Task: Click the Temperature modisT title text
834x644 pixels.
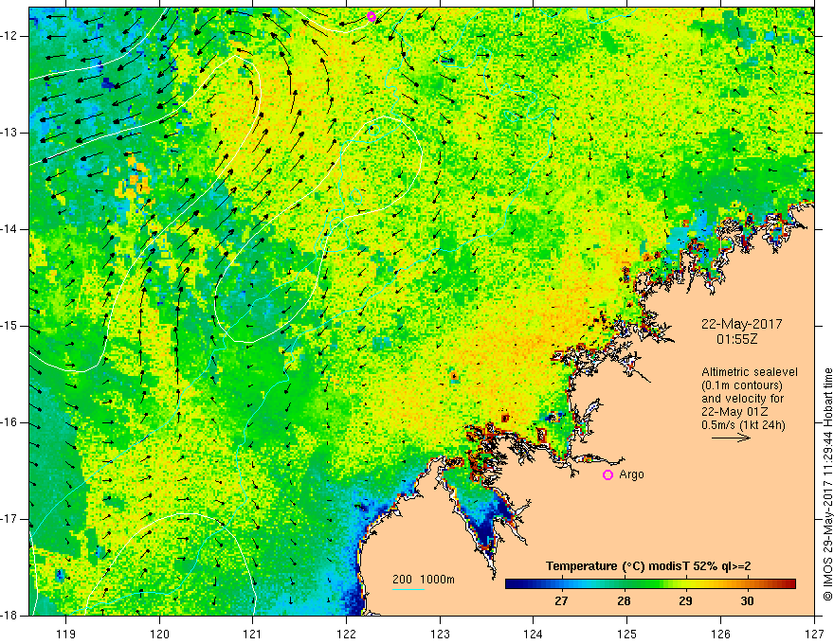Action: [648, 566]
